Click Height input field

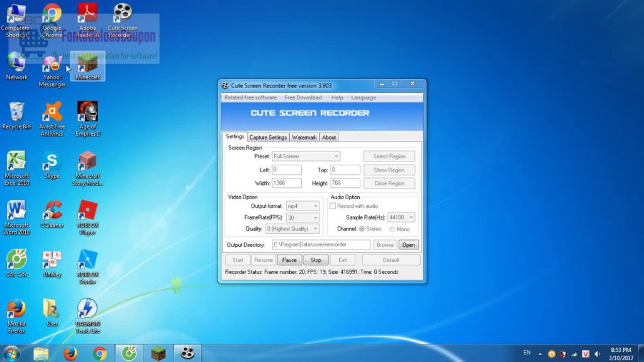[x=345, y=183]
